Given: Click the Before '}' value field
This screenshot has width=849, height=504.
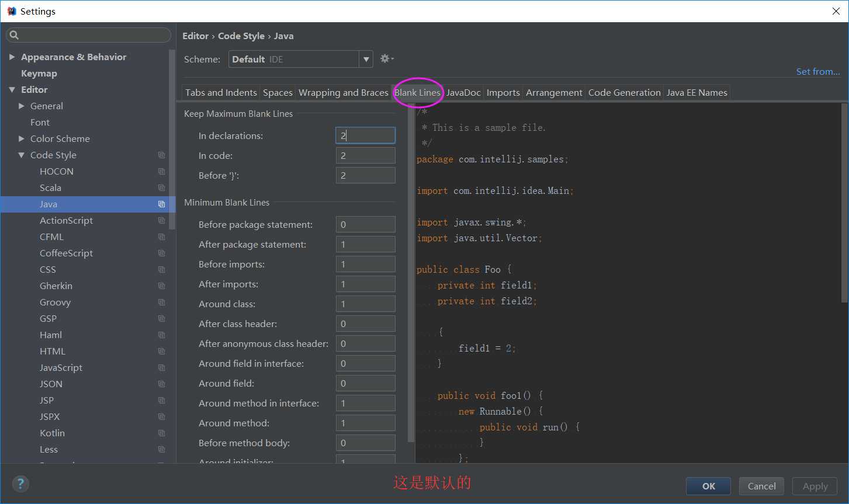Looking at the screenshot, I should tap(366, 175).
